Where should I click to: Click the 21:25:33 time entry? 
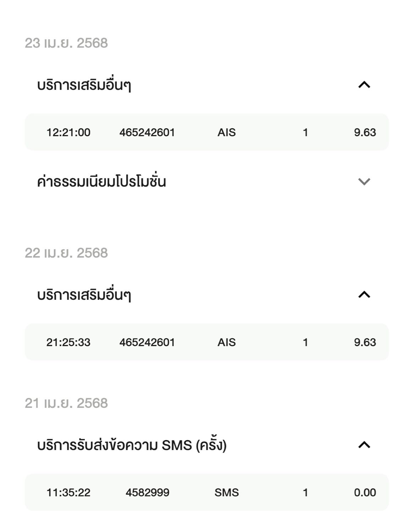point(68,342)
